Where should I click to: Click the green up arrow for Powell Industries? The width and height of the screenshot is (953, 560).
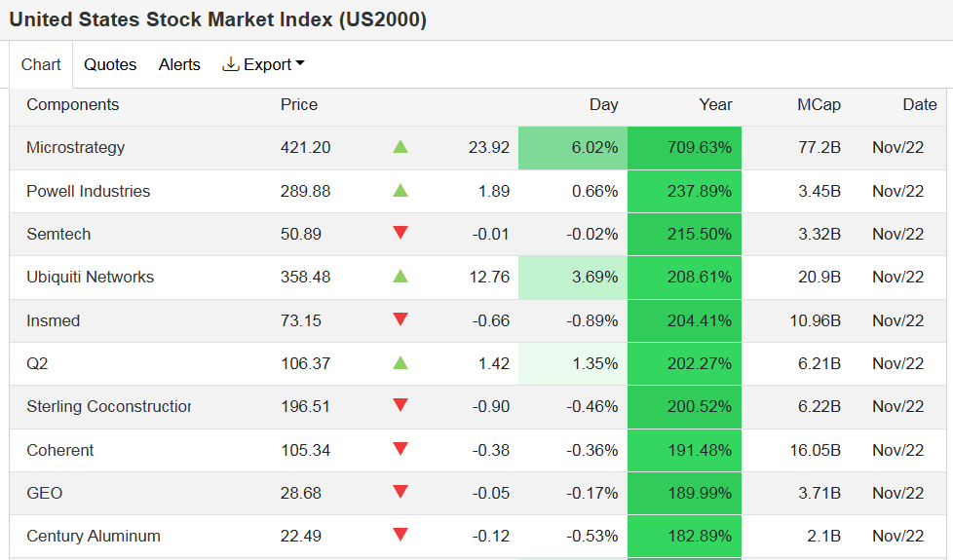400,191
